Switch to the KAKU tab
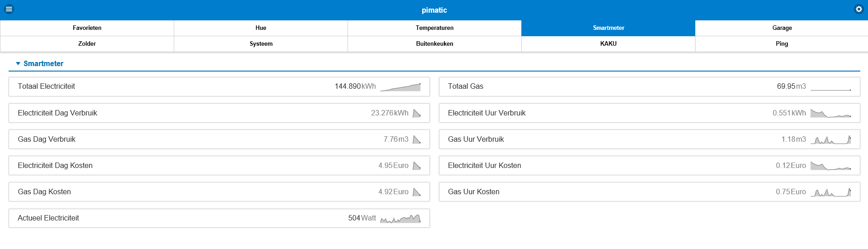 (608, 44)
